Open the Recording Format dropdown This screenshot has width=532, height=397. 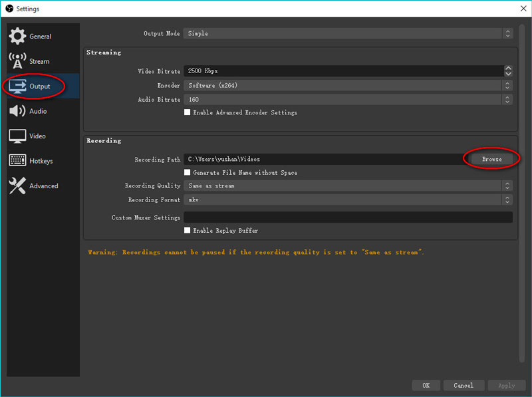(x=348, y=199)
